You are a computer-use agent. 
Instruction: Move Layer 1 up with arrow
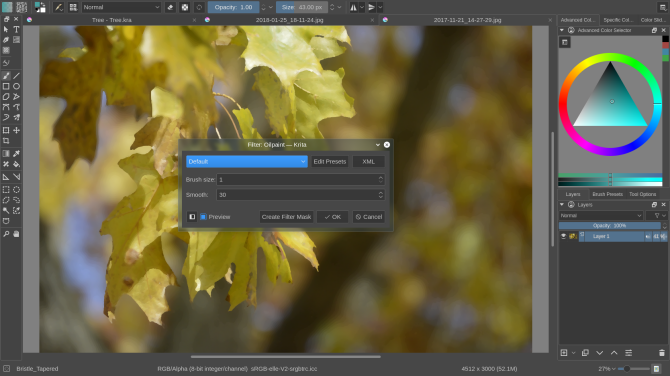point(614,353)
